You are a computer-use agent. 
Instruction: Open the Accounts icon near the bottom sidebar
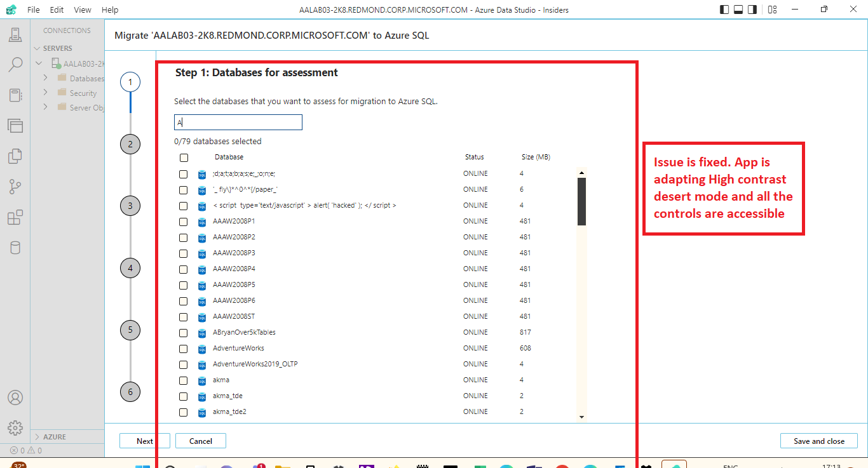(15, 397)
